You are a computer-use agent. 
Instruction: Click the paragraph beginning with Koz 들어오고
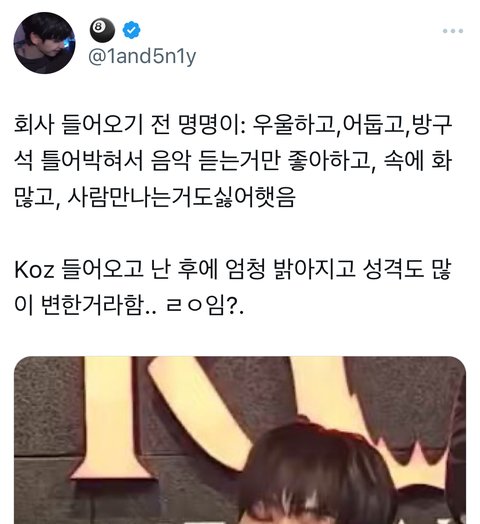[x=233, y=287]
